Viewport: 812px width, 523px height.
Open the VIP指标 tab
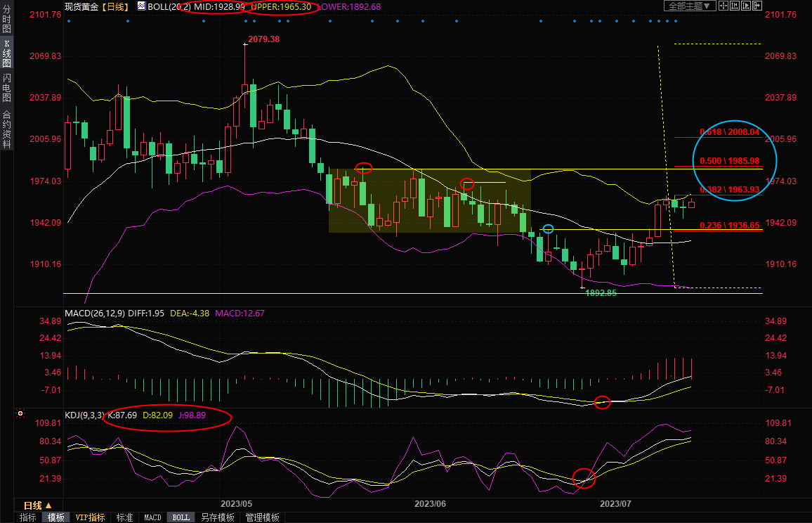click(x=90, y=517)
